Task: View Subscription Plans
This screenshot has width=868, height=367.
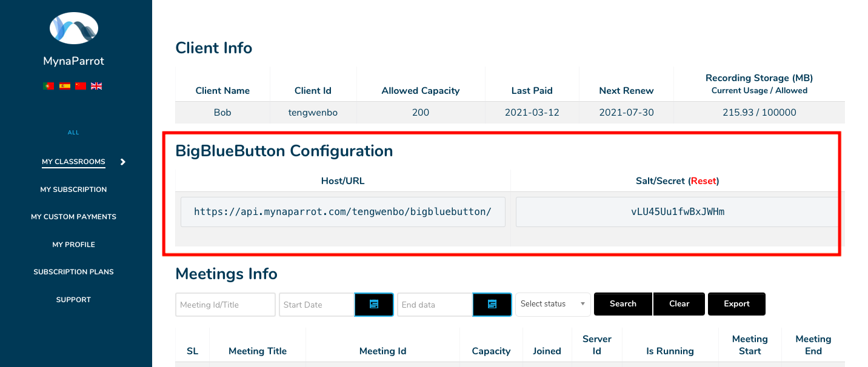Action: (x=73, y=272)
